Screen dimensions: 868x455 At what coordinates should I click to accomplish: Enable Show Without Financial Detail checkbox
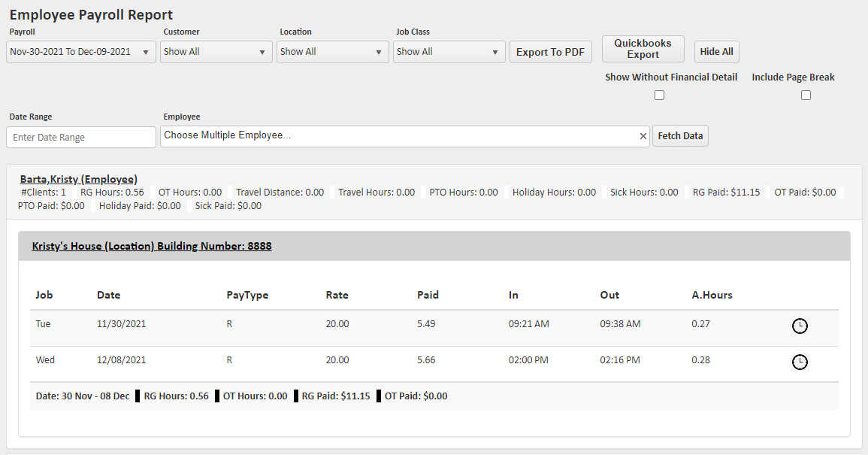point(659,96)
